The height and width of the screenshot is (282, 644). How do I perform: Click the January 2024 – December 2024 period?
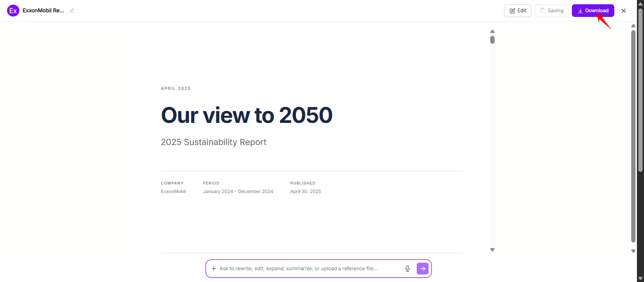[x=238, y=192]
